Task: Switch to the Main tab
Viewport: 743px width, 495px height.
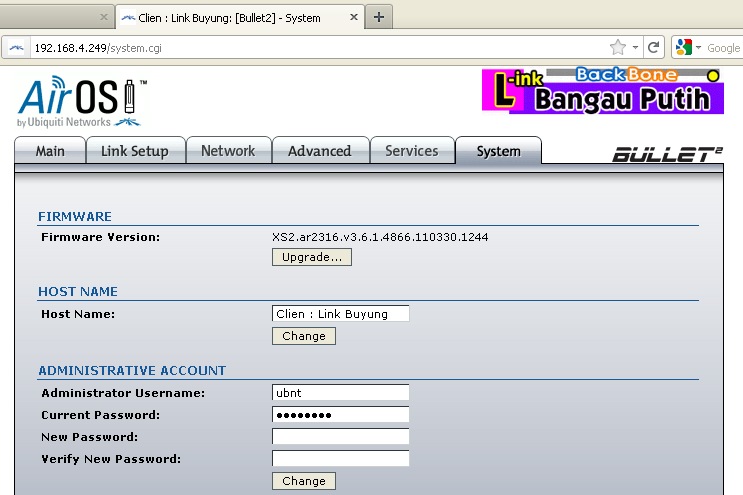Action: click(50, 151)
